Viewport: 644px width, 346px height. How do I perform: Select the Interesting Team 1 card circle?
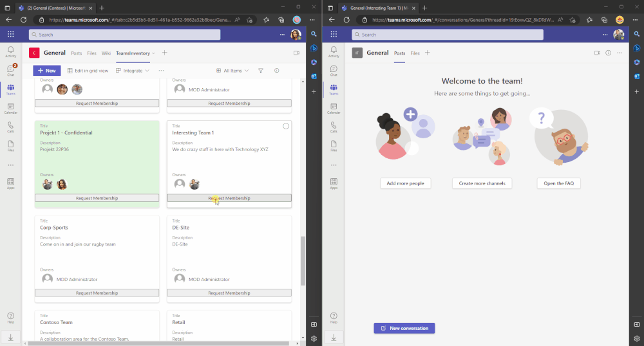click(x=286, y=126)
